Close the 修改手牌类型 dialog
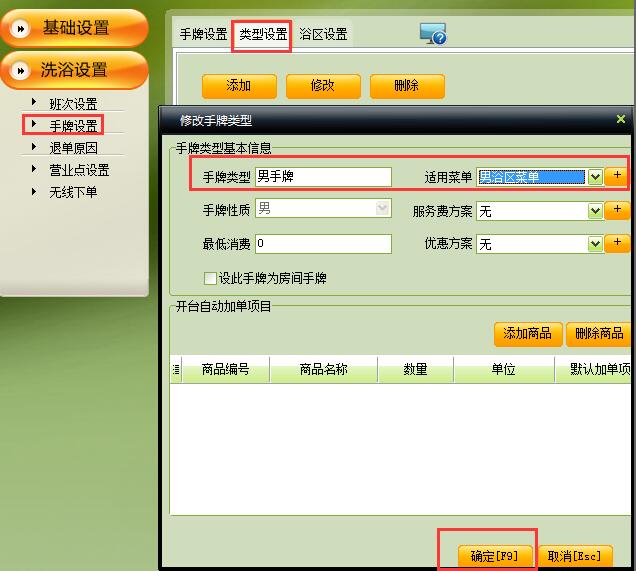Viewport: 636px width, 571px height. point(620,119)
